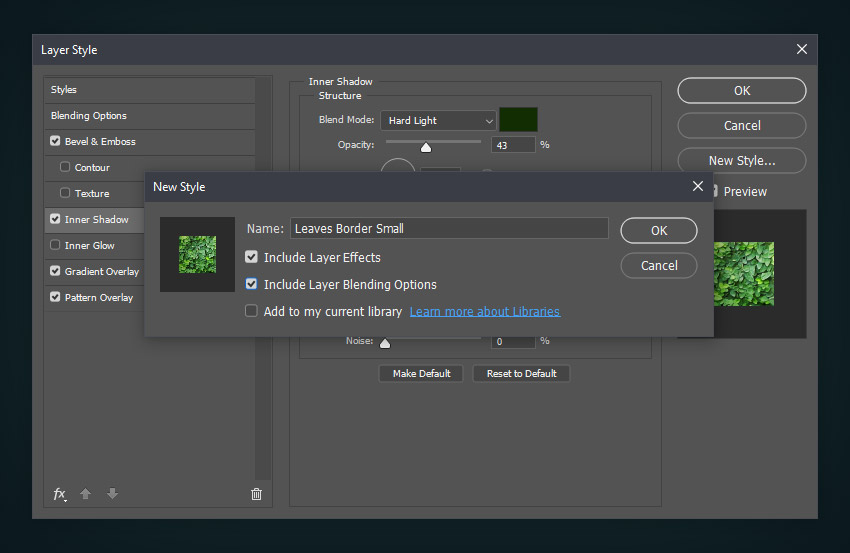
Task: Open the Pattern Overlay settings
Action: coord(99,298)
